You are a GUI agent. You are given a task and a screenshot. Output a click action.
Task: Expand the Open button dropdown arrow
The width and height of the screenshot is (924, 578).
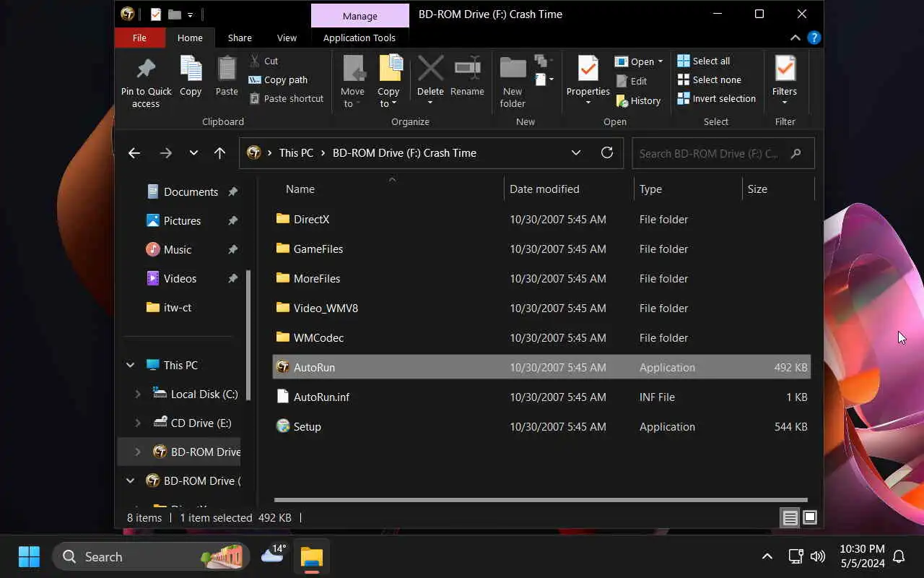(x=660, y=61)
